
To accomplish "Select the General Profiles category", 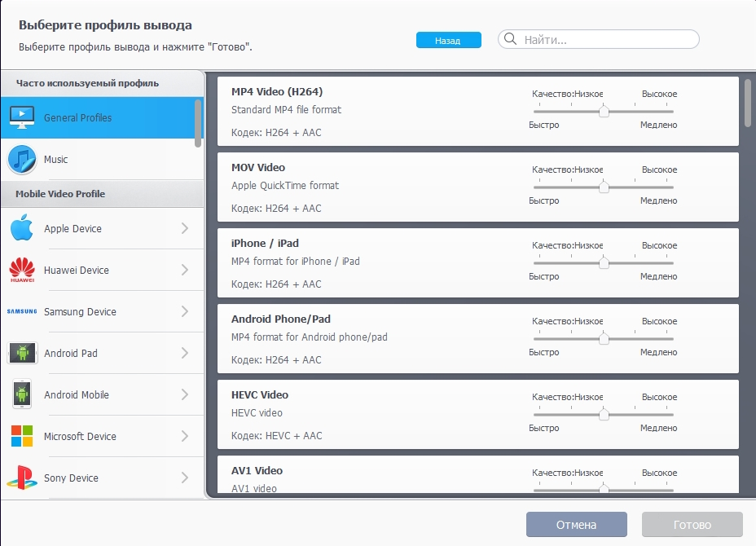I will [x=102, y=117].
